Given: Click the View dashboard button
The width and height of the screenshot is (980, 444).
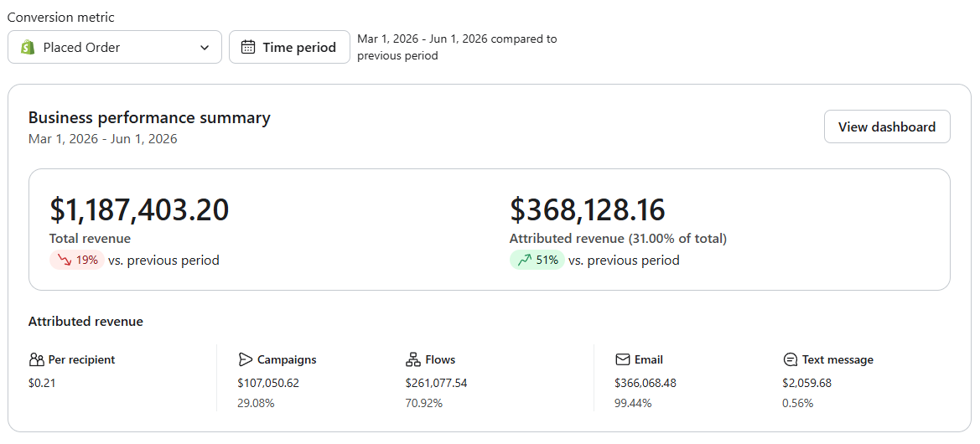Looking at the screenshot, I should 887,126.
